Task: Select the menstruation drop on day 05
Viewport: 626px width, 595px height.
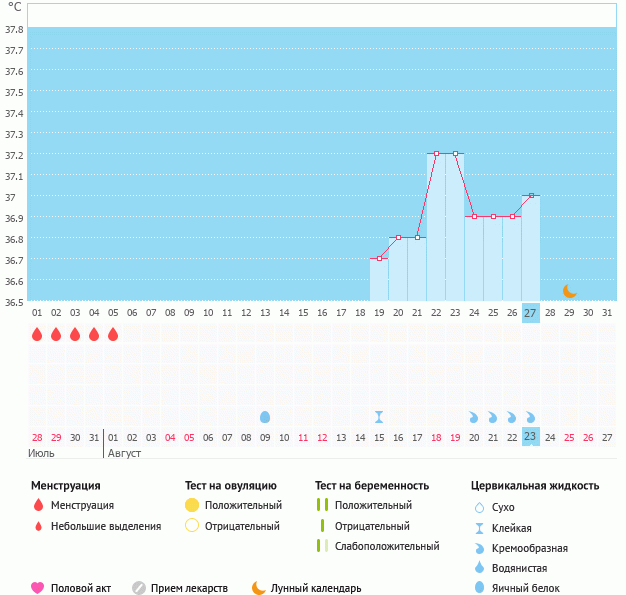Action: [x=113, y=335]
